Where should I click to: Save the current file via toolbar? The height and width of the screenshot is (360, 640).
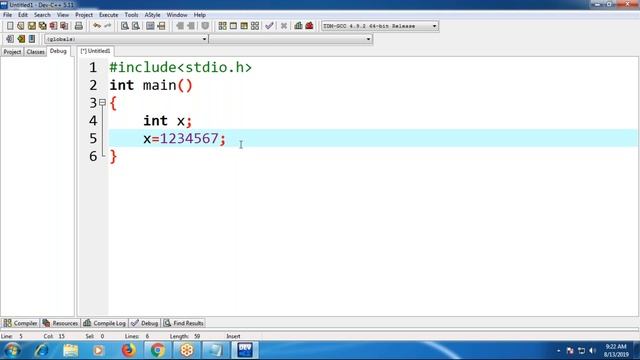[x=31, y=26]
